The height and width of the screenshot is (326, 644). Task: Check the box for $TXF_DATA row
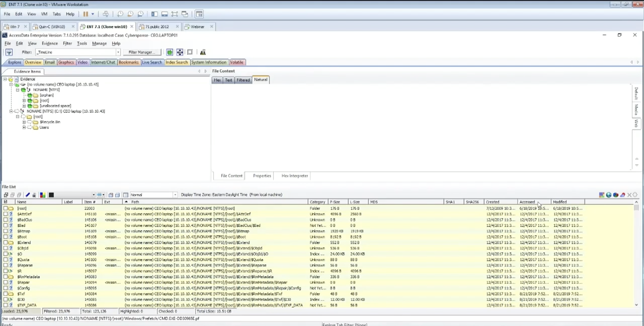point(6,305)
